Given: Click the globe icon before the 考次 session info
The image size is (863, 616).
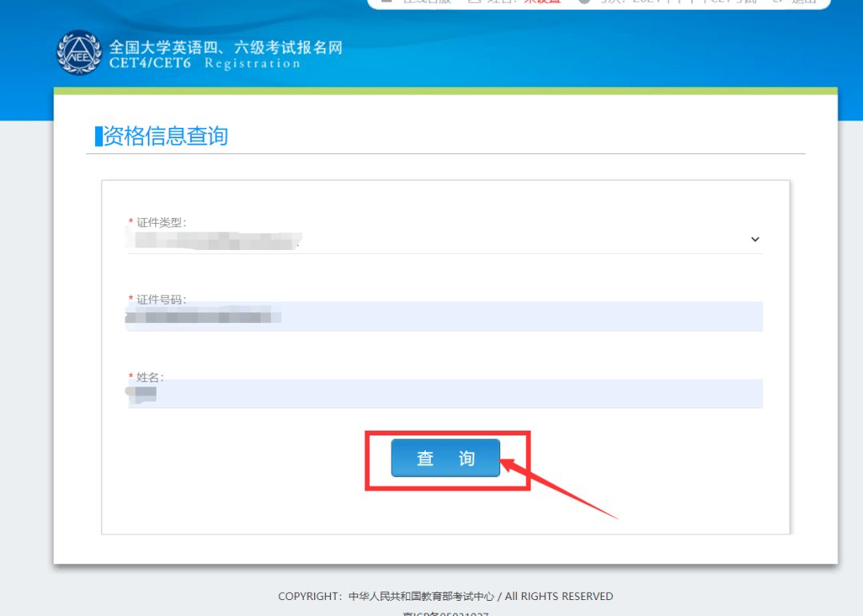Looking at the screenshot, I should click(586, 2).
